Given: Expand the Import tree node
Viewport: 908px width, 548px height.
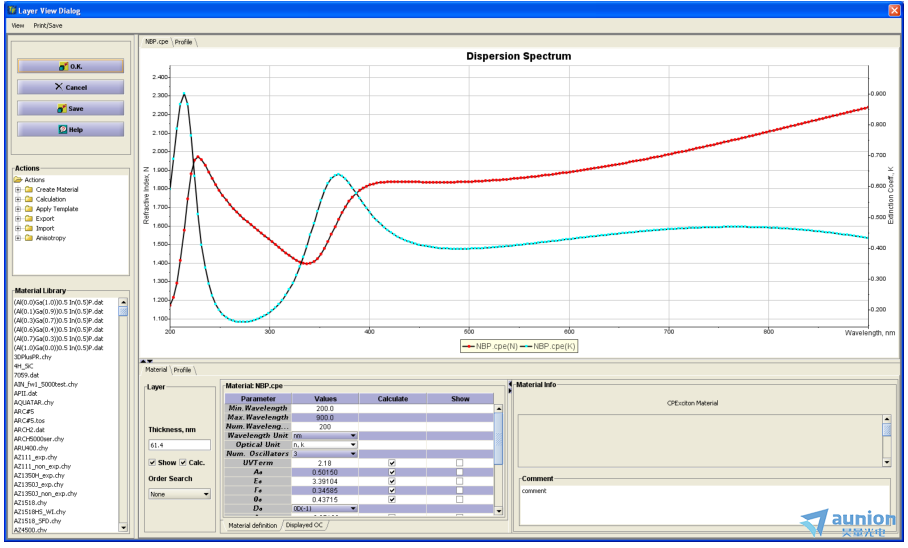Looking at the screenshot, I should [x=18, y=228].
